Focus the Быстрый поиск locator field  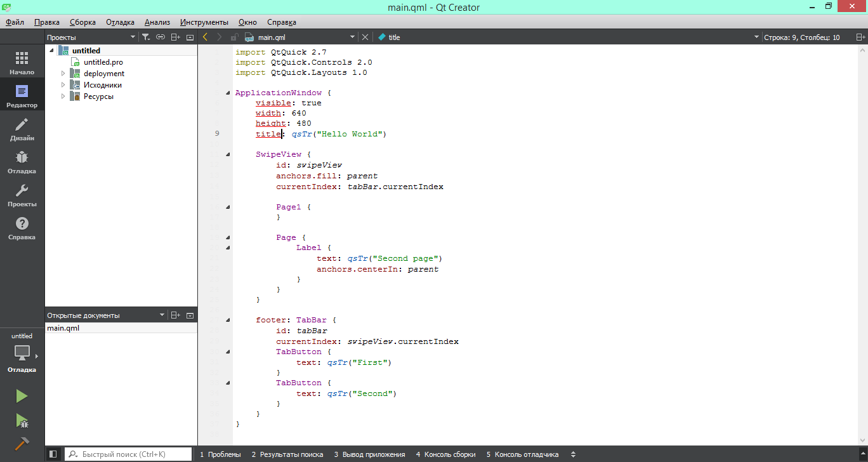pos(129,454)
